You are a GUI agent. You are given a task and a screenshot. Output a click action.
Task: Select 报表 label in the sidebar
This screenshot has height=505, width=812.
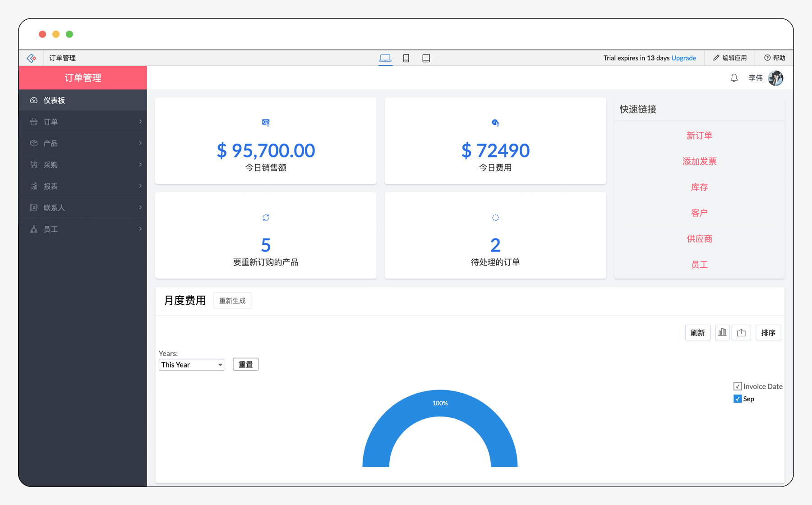point(51,186)
